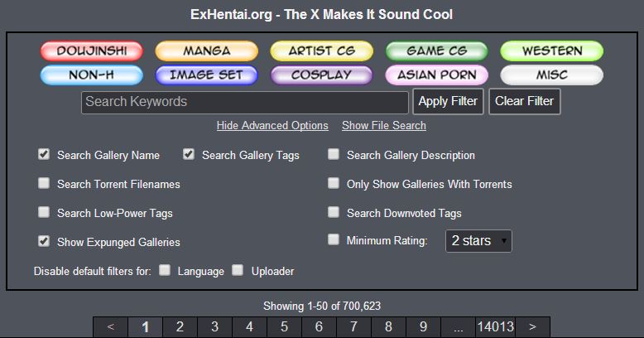The height and width of the screenshot is (338, 644).
Task: Toggle the Manga category button
Action: [x=207, y=51]
